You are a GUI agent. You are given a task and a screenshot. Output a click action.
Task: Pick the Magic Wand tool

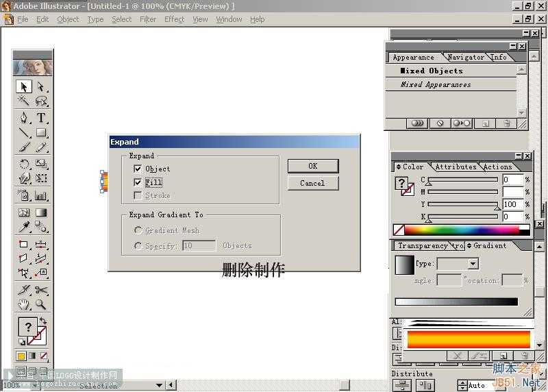click(x=24, y=101)
